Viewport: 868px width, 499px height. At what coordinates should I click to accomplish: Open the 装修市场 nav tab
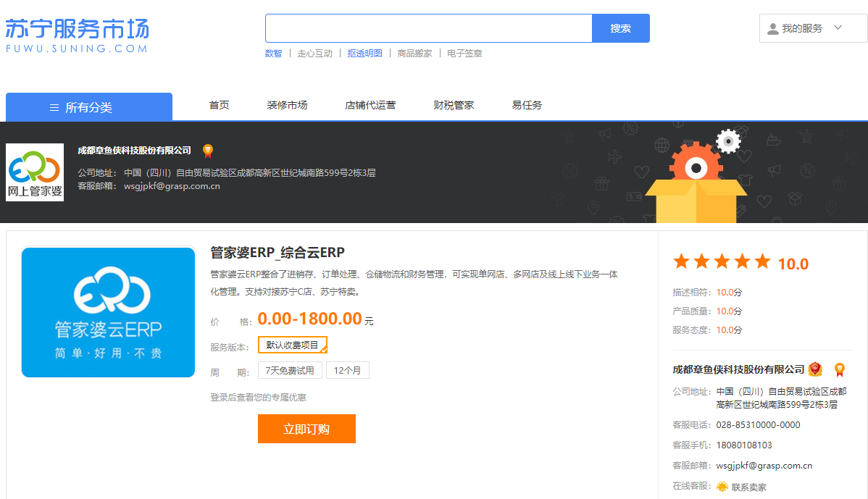pos(287,105)
